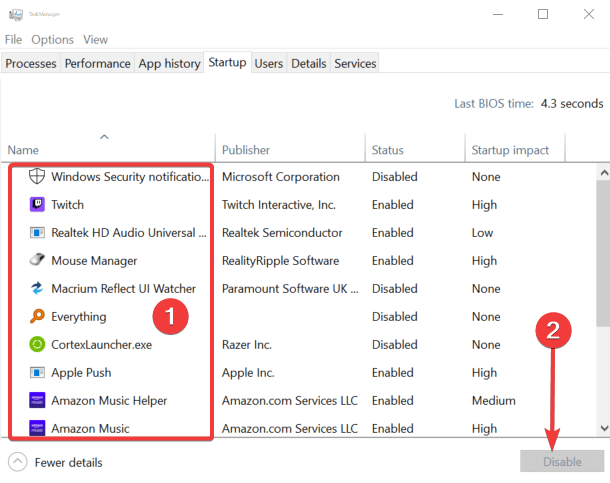Click the Windows Security shield icon
This screenshot has height=483, width=610.
point(37,177)
